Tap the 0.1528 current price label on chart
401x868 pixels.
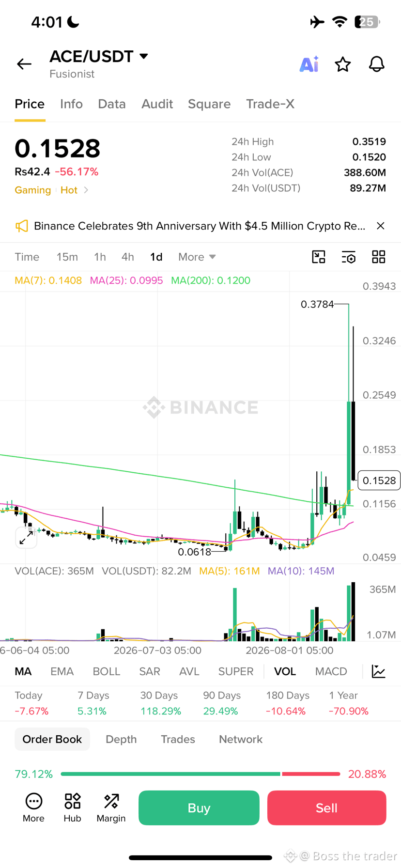(379, 480)
